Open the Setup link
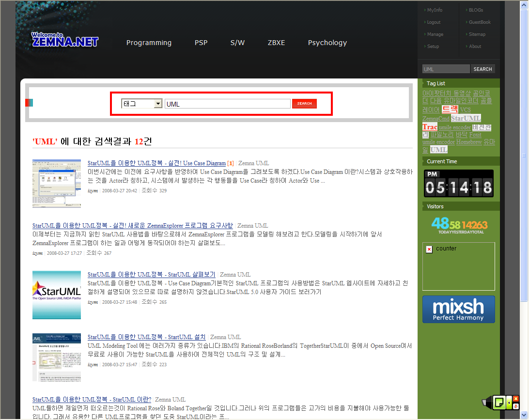This screenshot has height=420, width=529. 433,47
